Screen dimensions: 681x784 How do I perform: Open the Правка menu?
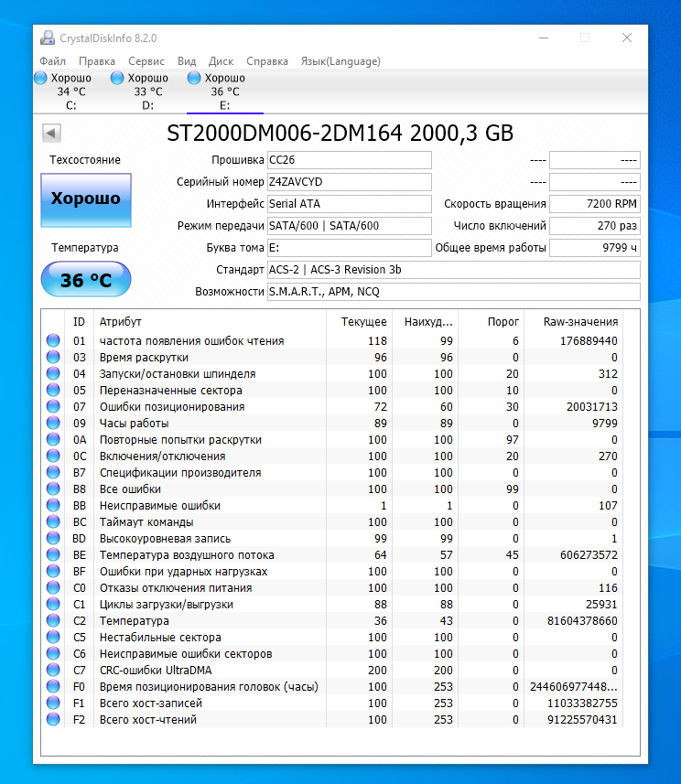click(97, 61)
